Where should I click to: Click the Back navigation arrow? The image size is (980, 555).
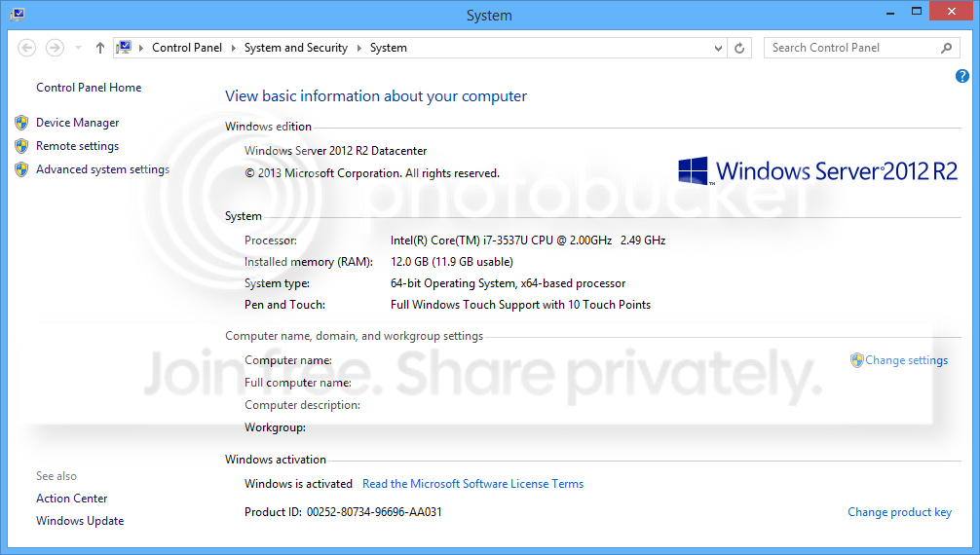coord(27,48)
